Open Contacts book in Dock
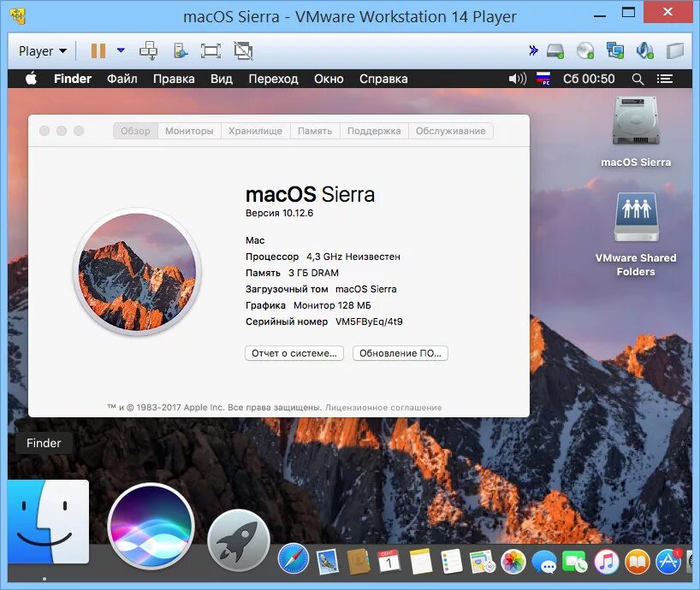The width and height of the screenshot is (700, 590). click(359, 561)
